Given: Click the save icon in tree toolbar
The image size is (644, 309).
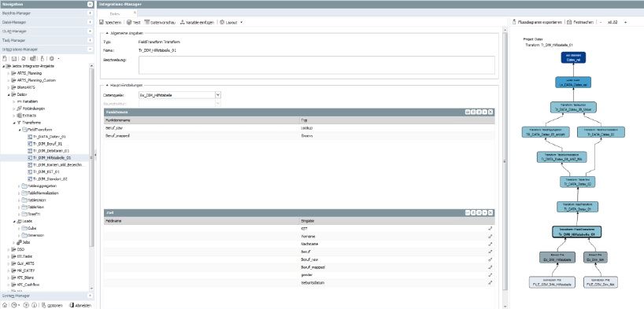Looking at the screenshot, I should [x=13, y=59].
